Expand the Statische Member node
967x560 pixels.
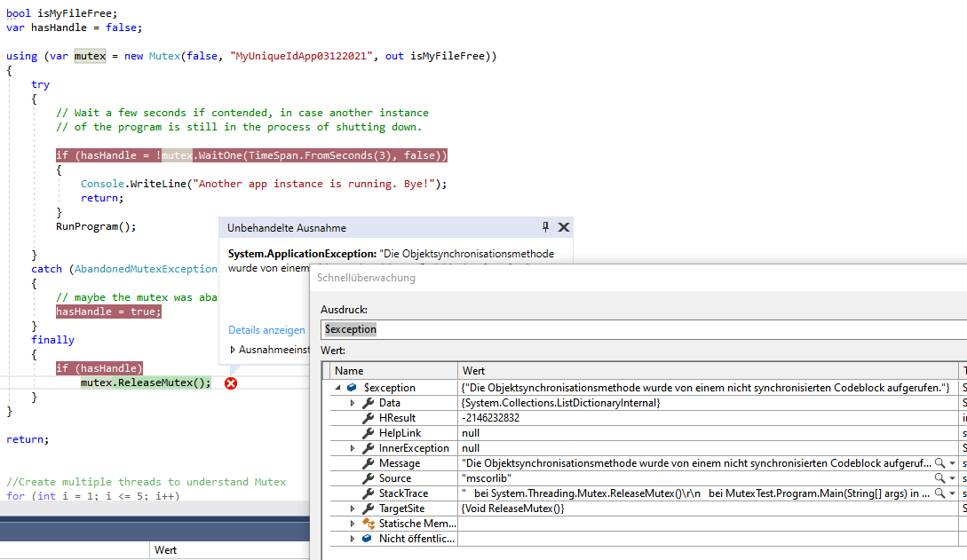coord(353,524)
